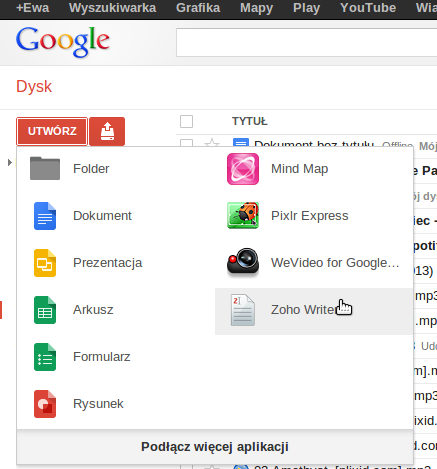The height and width of the screenshot is (469, 437).
Task: Open YouTube in the top bar
Action: [x=368, y=8]
